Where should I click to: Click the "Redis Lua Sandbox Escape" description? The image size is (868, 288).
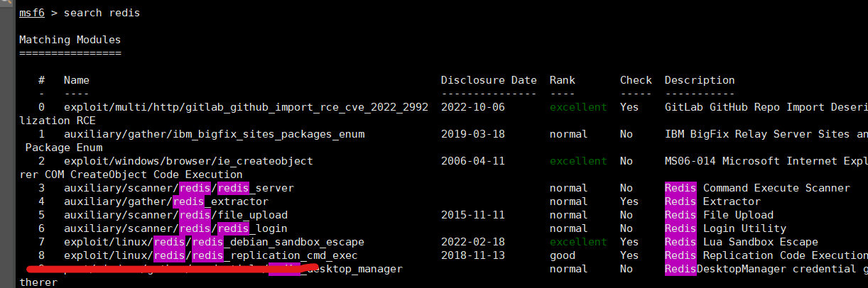click(x=741, y=242)
